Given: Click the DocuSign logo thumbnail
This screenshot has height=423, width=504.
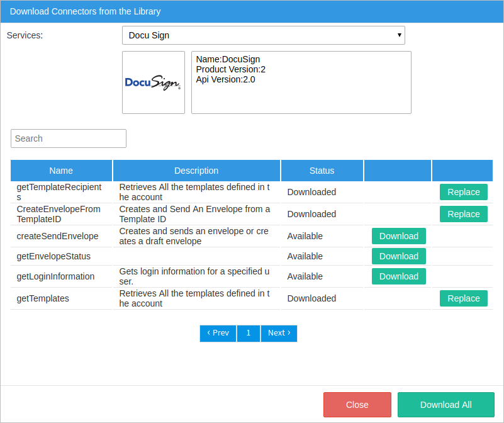Looking at the screenshot, I should tap(154, 82).
